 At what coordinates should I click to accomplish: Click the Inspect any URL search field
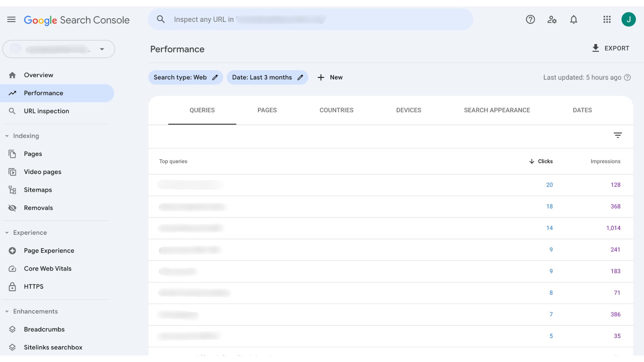click(310, 19)
